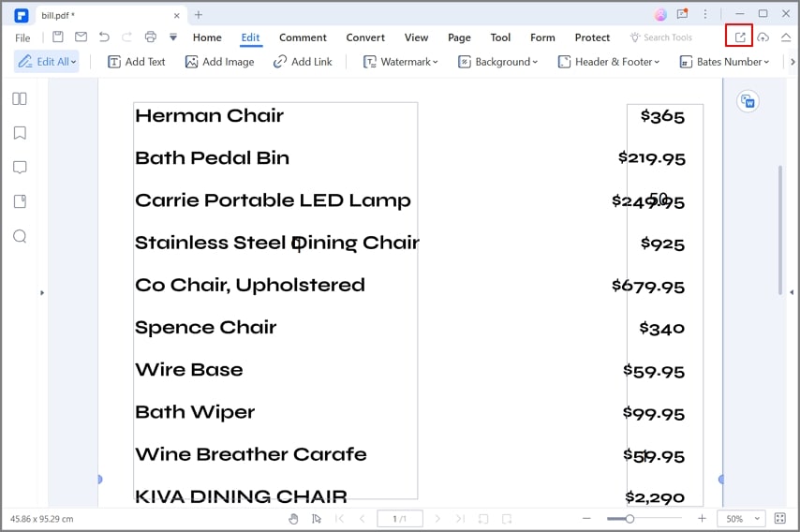The width and height of the screenshot is (800, 532).
Task: Open the Background dropdown
Action: (498, 62)
